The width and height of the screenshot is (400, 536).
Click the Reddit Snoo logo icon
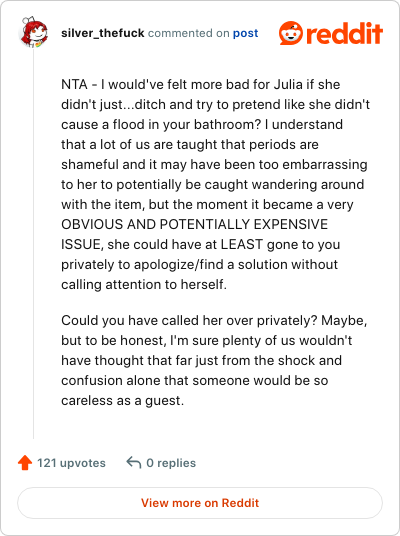click(291, 33)
